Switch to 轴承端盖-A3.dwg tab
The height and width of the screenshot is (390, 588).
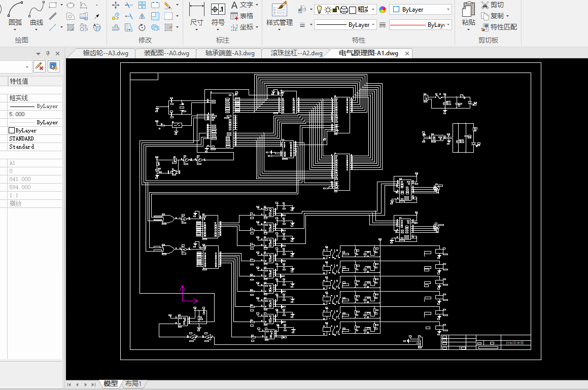pos(230,53)
